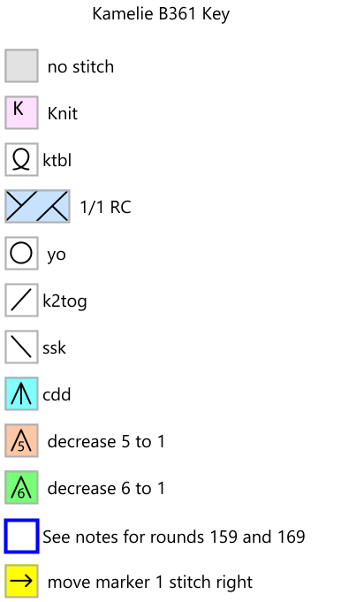Select the blue 1/1 RC cable symbol

point(37,206)
